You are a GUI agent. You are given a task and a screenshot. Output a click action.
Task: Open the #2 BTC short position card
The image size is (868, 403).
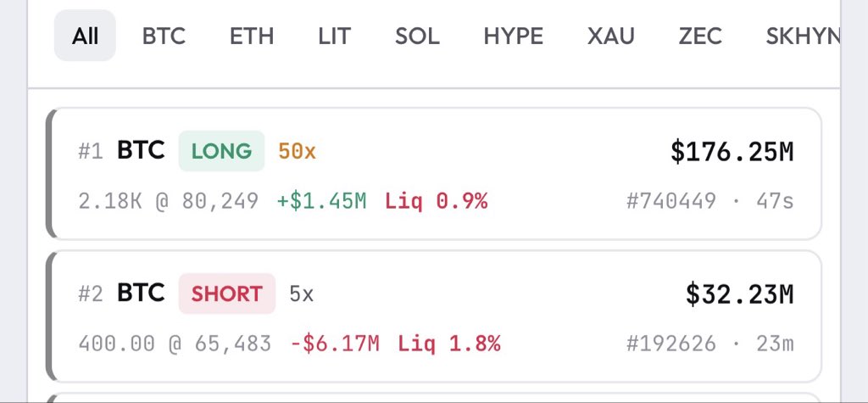pos(433,316)
